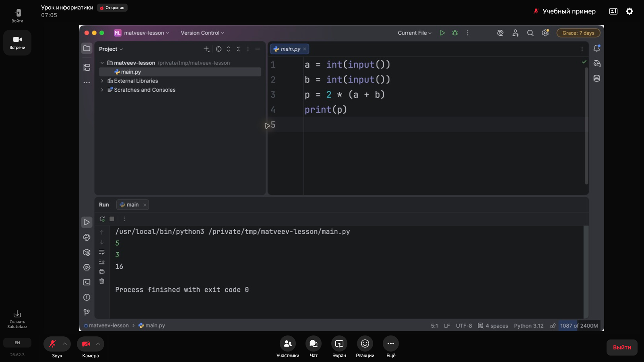
Task: Open the Реакции emoji button
Action: pos(365,347)
